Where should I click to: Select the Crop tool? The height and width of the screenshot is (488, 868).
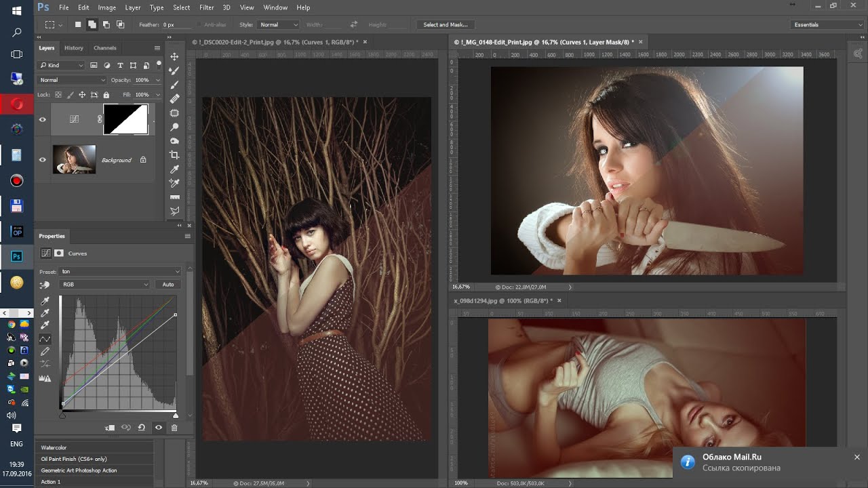point(174,155)
